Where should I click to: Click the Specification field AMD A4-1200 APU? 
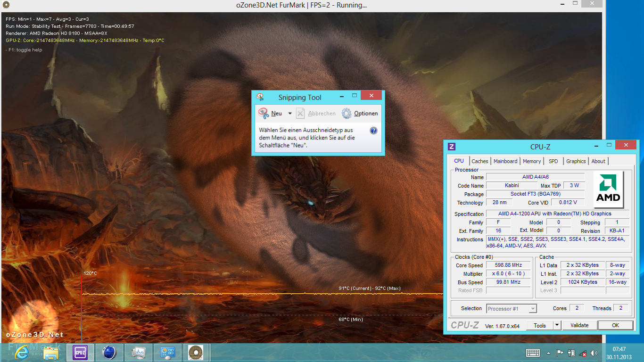pyautogui.click(x=558, y=214)
